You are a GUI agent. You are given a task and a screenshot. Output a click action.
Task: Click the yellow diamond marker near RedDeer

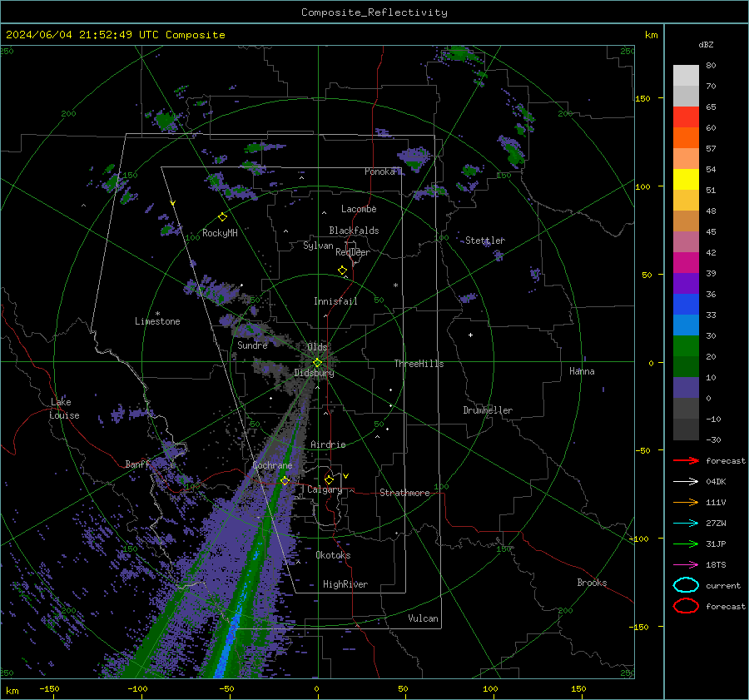[x=343, y=271]
